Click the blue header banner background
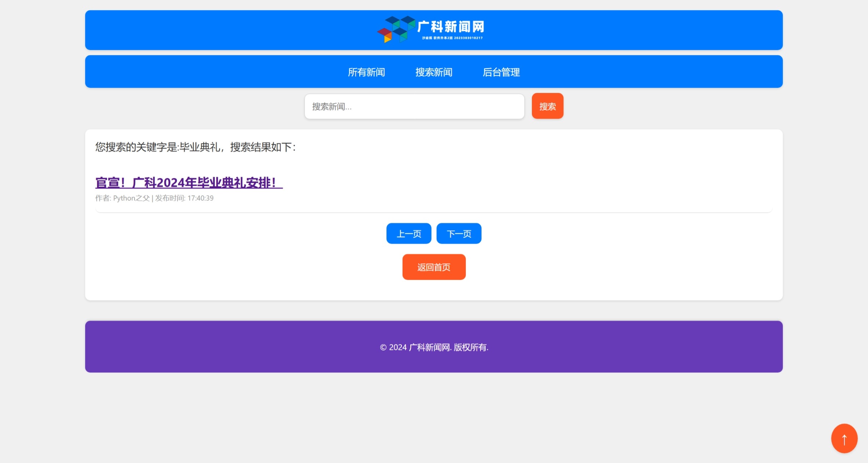The height and width of the screenshot is (463, 868). (220, 30)
